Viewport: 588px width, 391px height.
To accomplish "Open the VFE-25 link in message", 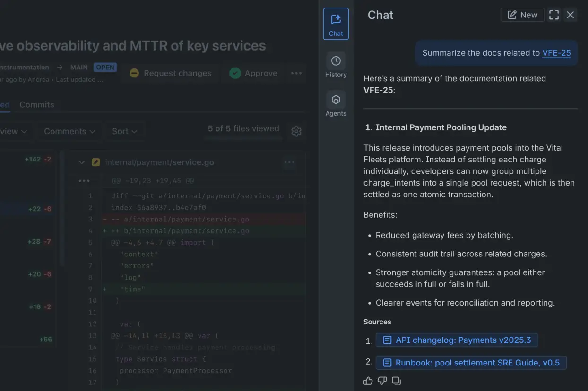I will [x=556, y=53].
